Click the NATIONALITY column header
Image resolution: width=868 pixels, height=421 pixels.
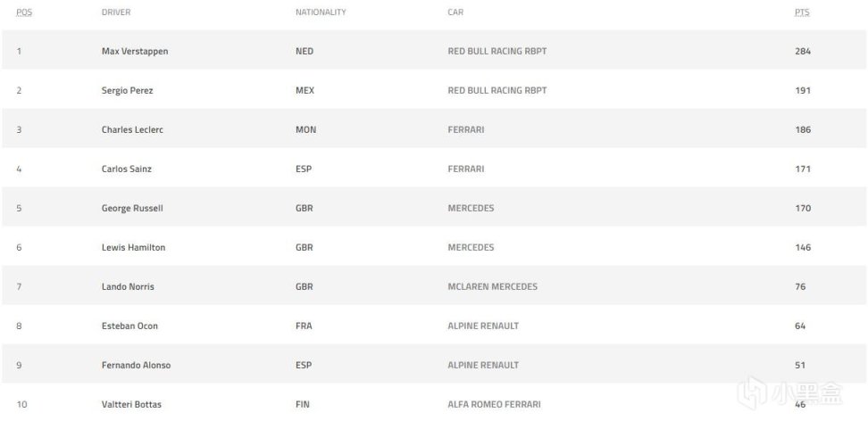(321, 12)
